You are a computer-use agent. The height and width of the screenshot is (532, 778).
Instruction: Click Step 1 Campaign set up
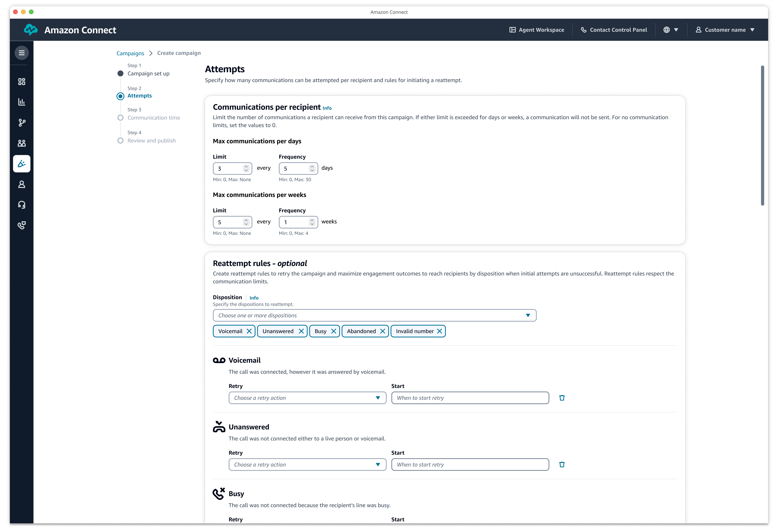coord(148,73)
